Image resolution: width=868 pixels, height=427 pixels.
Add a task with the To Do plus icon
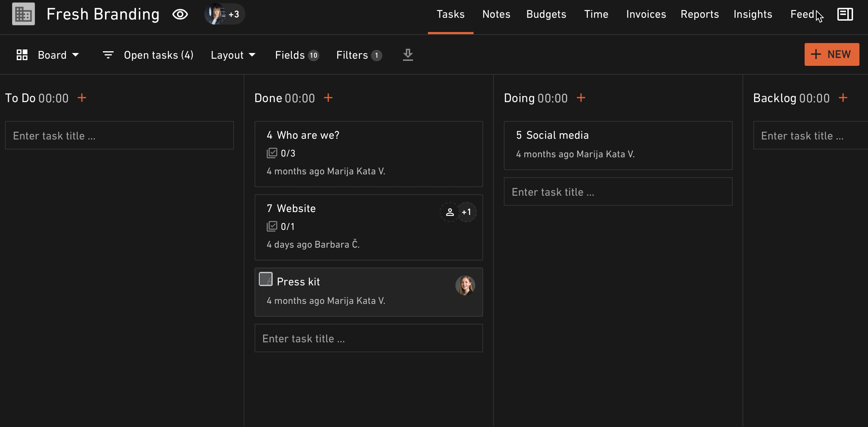pos(82,97)
